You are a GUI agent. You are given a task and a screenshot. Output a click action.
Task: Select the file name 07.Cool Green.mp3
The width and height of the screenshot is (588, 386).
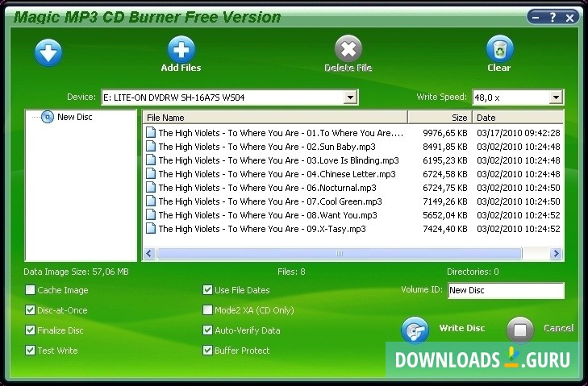tap(270, 201)
